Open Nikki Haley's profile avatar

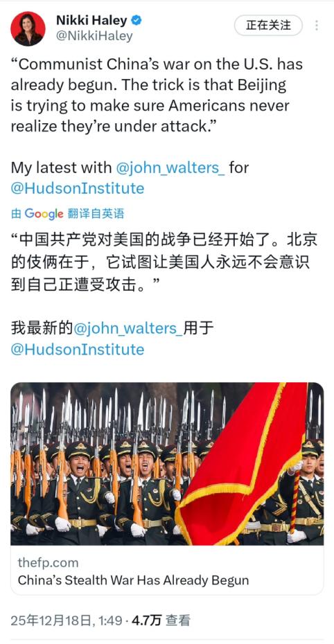coord(28,29)
